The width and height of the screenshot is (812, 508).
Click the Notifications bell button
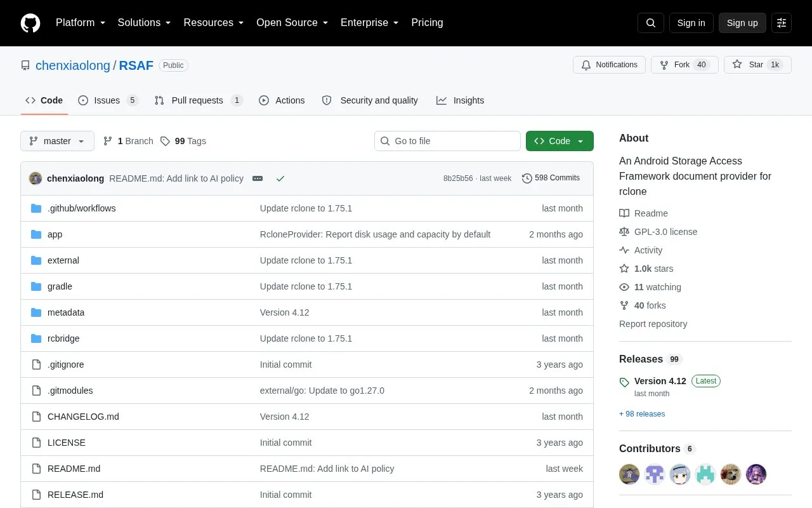609,65
